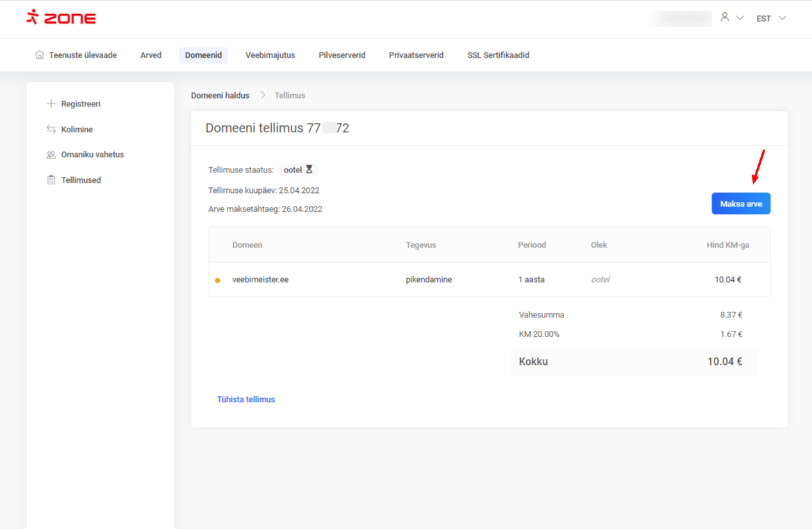Click the hourglass icon in order status
The width and height of the screenshot is (812, 529).
pos(309,170)
